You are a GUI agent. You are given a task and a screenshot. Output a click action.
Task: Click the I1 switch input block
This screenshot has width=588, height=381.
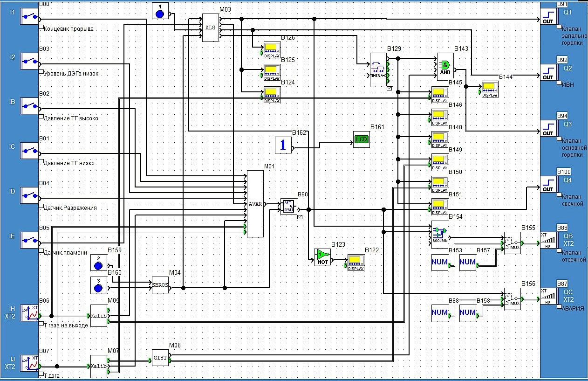point(29,16)
